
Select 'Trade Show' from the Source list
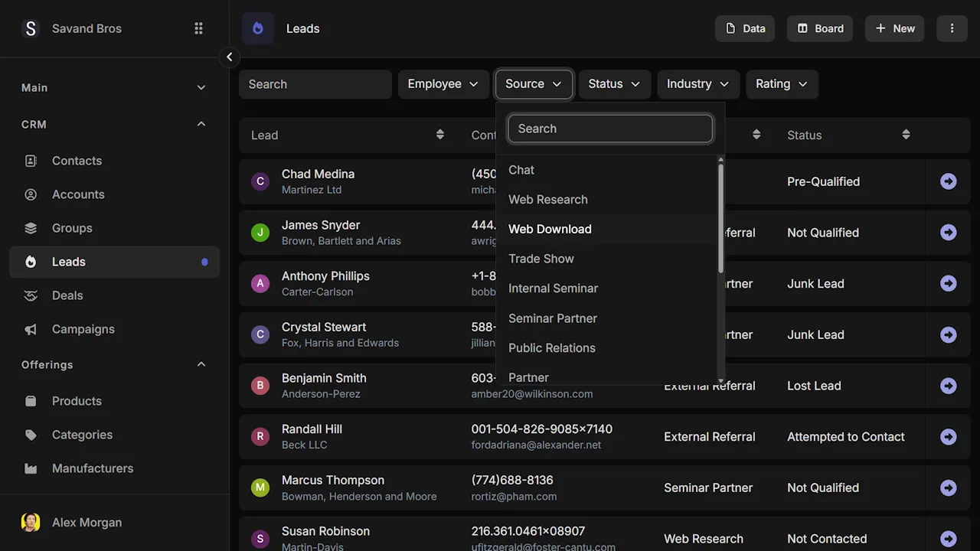click(541, 259)
